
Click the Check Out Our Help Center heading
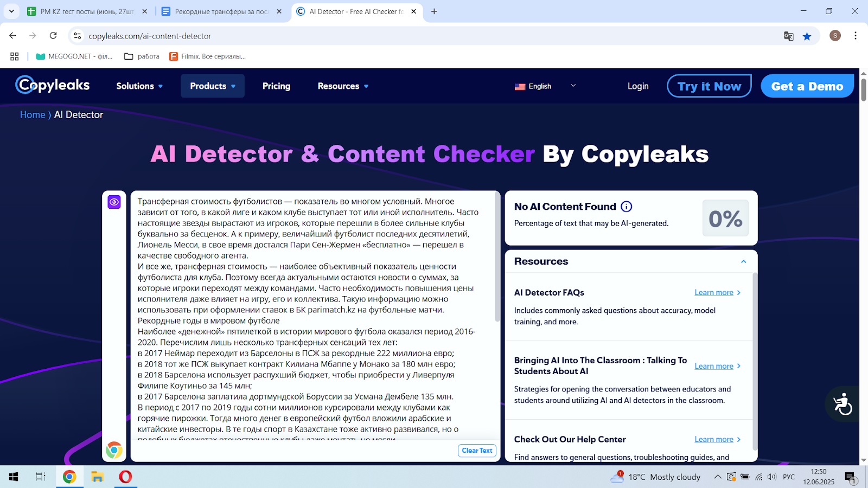click(x=570, y=440)
